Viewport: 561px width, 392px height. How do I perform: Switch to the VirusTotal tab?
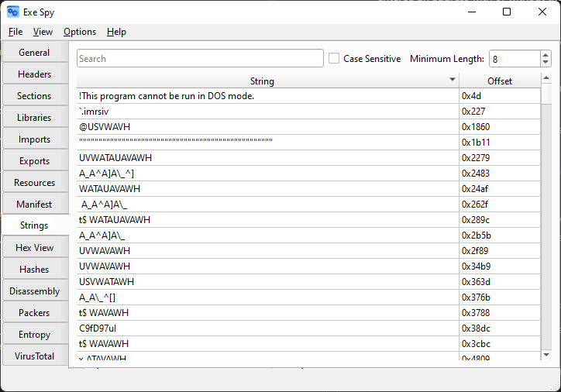[x=35, y=356]
